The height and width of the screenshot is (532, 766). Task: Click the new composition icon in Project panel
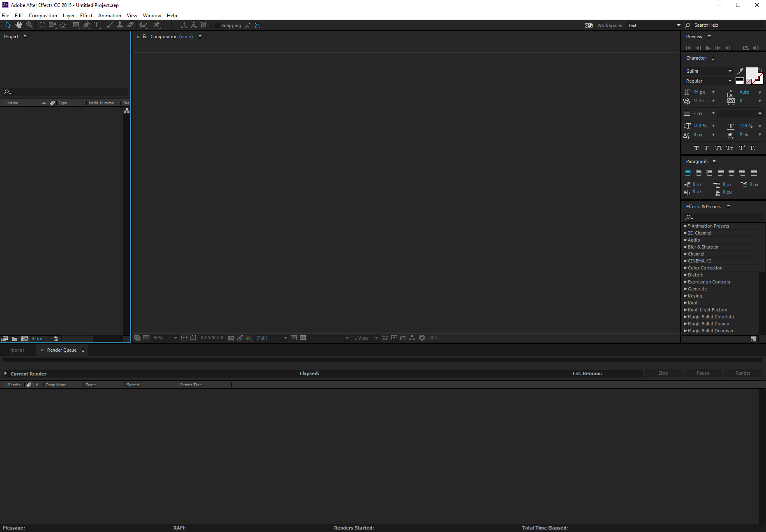point(25,339)
